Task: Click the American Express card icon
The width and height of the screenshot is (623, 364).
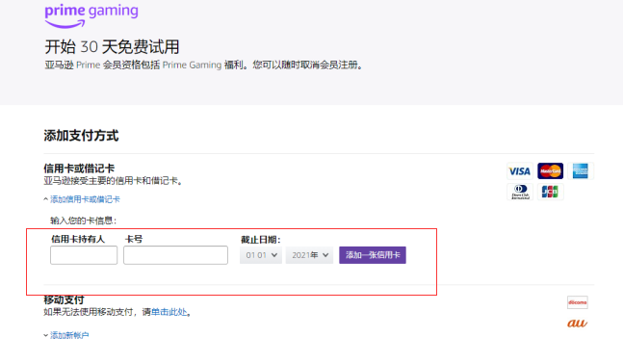Action: [580, 170]
